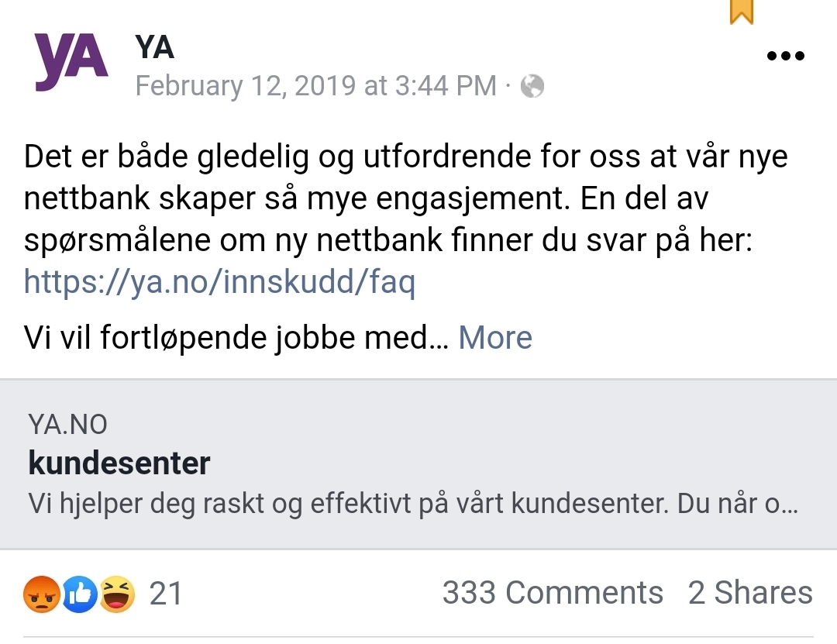View the 333 Comments list
The width and height of the screenshot is (837, 644).
[553, 593]
